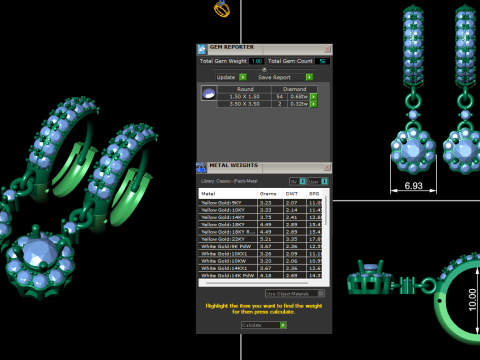Click the Update button label
This screenshot has width=480, height=360.
(227, 77)
